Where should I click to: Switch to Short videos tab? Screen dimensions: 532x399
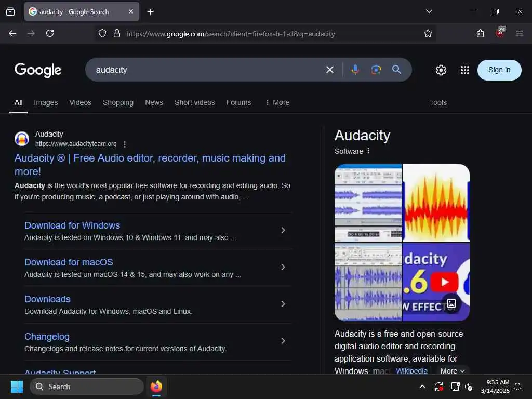point(195,102)
